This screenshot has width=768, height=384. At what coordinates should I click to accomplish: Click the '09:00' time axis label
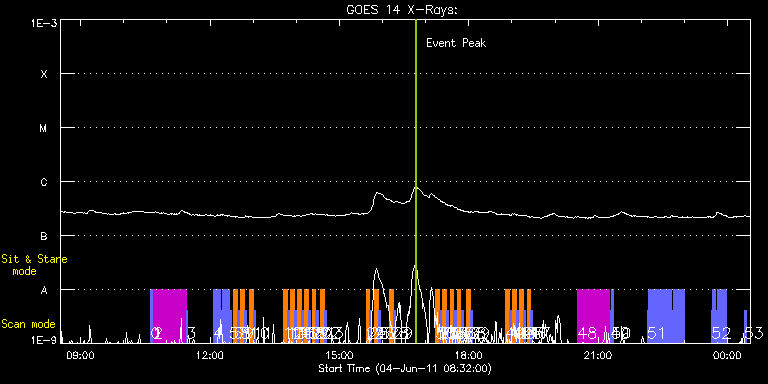click(x=79, y=355)
